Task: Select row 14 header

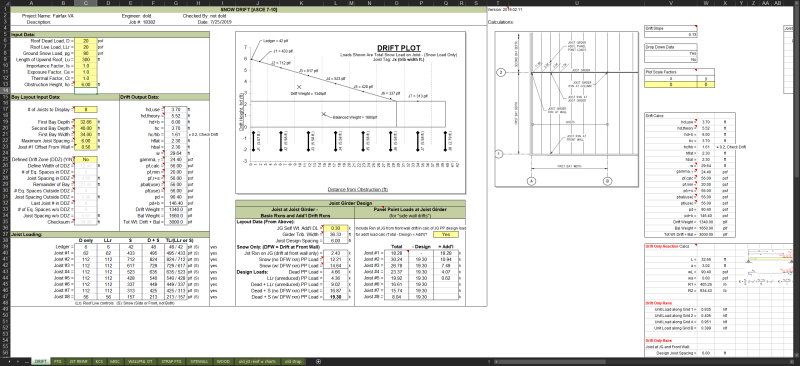Action: (5, 89)
